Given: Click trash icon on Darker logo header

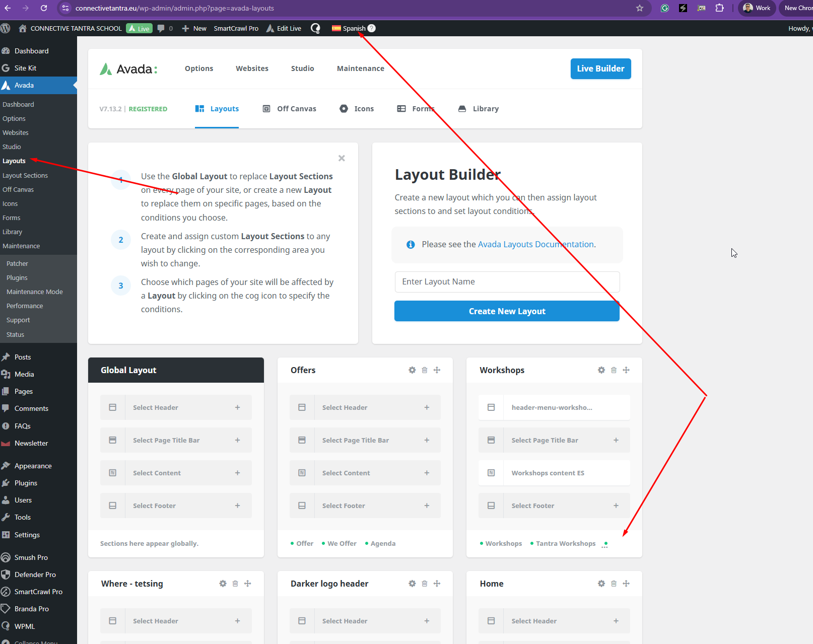Looking at the screenshot, I should 425,584.
